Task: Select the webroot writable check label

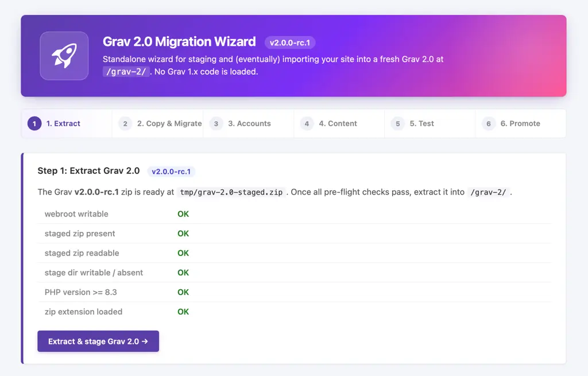Action: (76, 214)
